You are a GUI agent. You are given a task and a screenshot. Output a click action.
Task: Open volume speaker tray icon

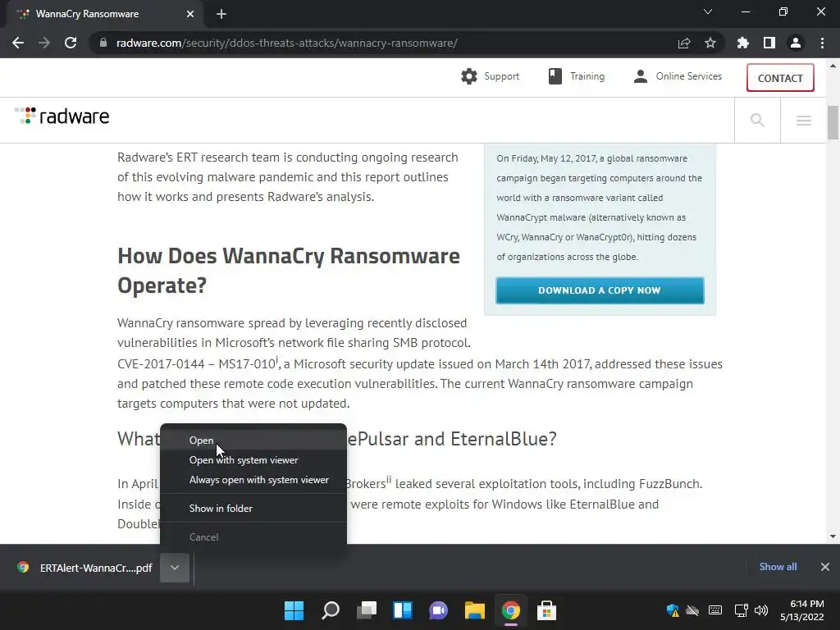pyautogui.click(x=760, y=610)
